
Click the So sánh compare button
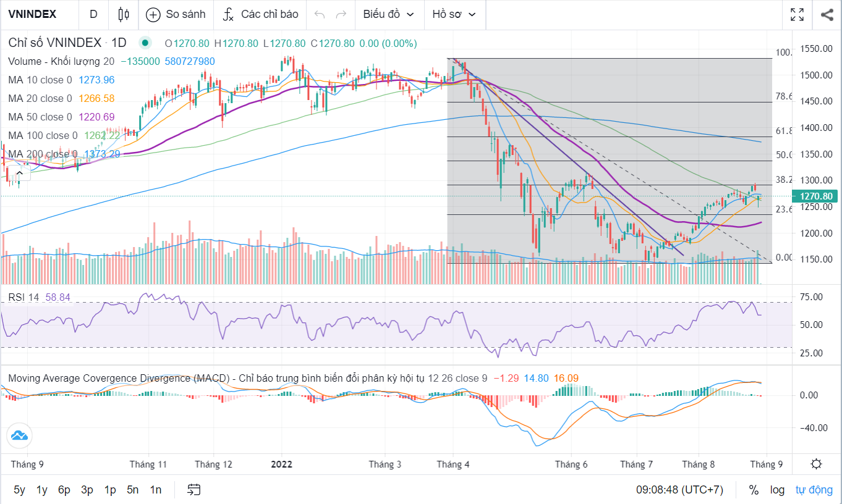176,14
